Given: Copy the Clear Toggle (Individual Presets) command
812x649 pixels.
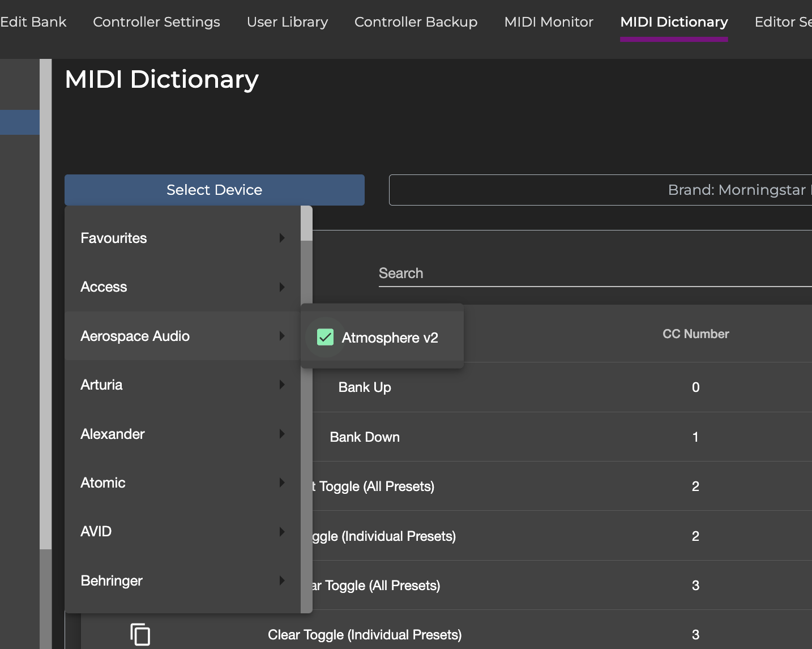Looking at the screenshot, I should (141, 634).
